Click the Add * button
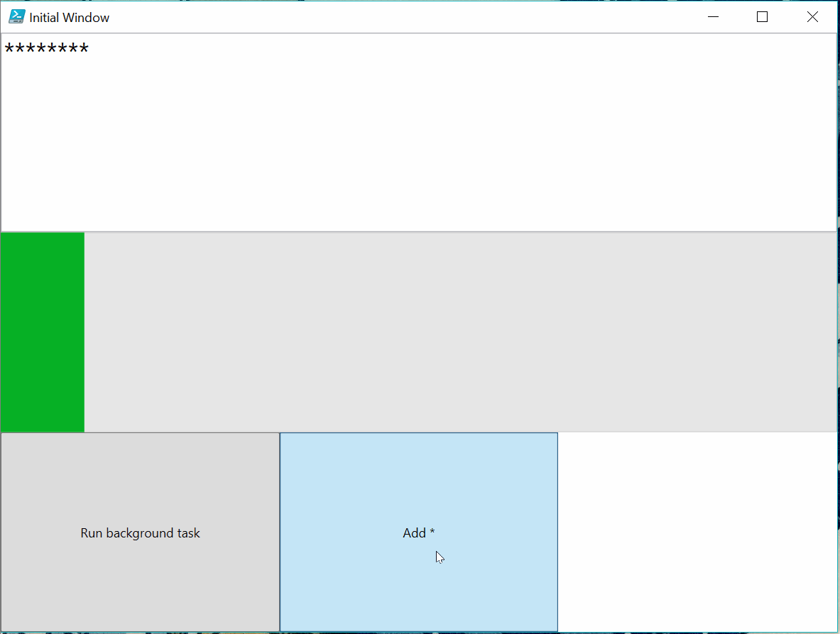Viewport: 840px width, 634px height. click(418, 532)
